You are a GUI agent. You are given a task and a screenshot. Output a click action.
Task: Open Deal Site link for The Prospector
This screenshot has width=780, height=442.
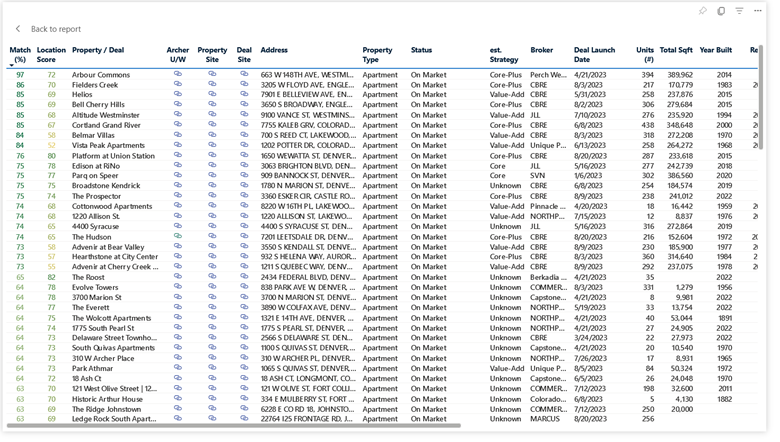[244, 195]
